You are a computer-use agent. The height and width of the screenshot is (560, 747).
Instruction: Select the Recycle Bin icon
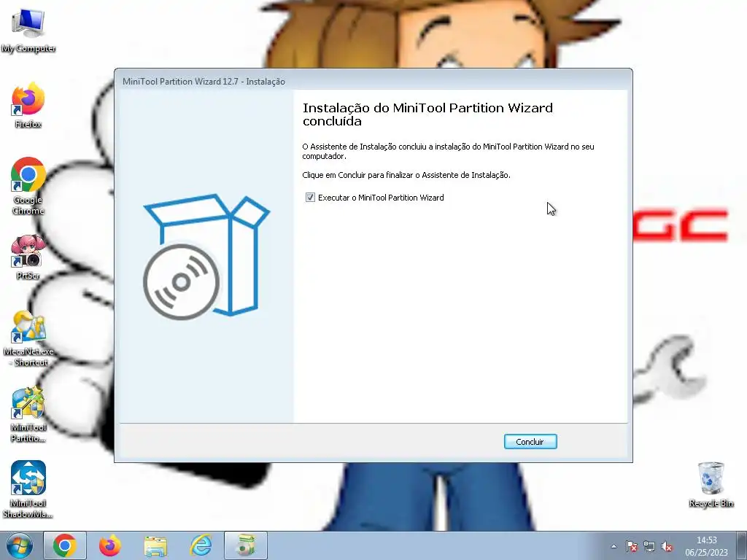coord(711,485)
